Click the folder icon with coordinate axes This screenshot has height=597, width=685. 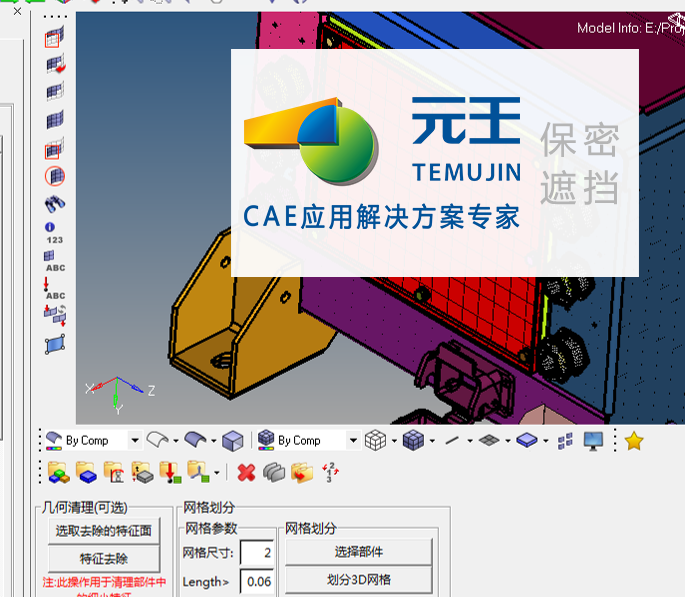[198, 472]
